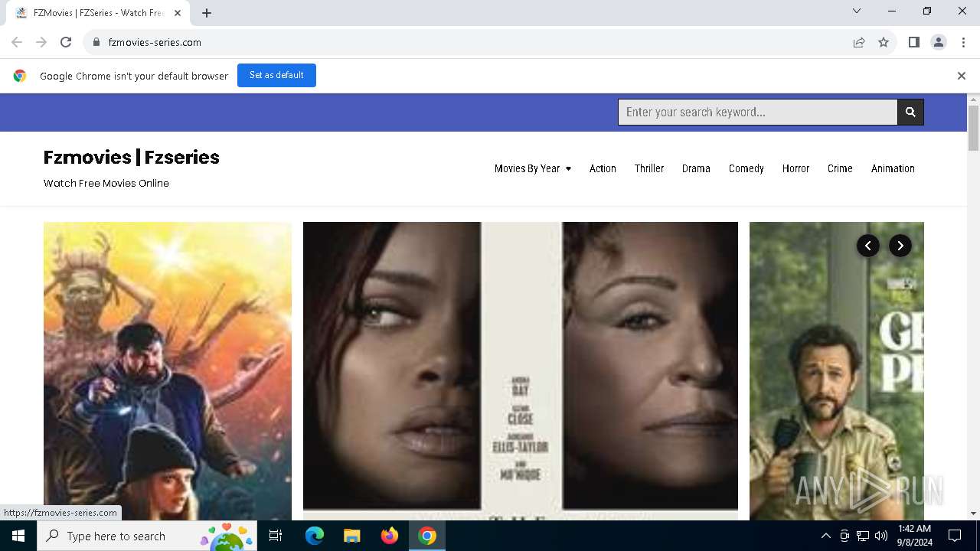Open the Chrome side panel icon
This screenshot has width=980, height=551.
coord(913,42)
